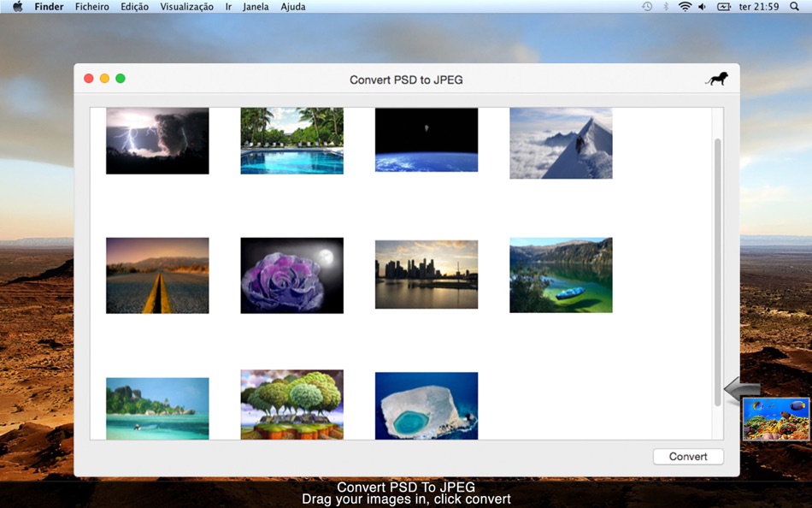The width and height of the screenshot is (812, 508).
Task: Click the coral reef fish image thumbnail
Action: pyautogui.click(x=775, y=419)
